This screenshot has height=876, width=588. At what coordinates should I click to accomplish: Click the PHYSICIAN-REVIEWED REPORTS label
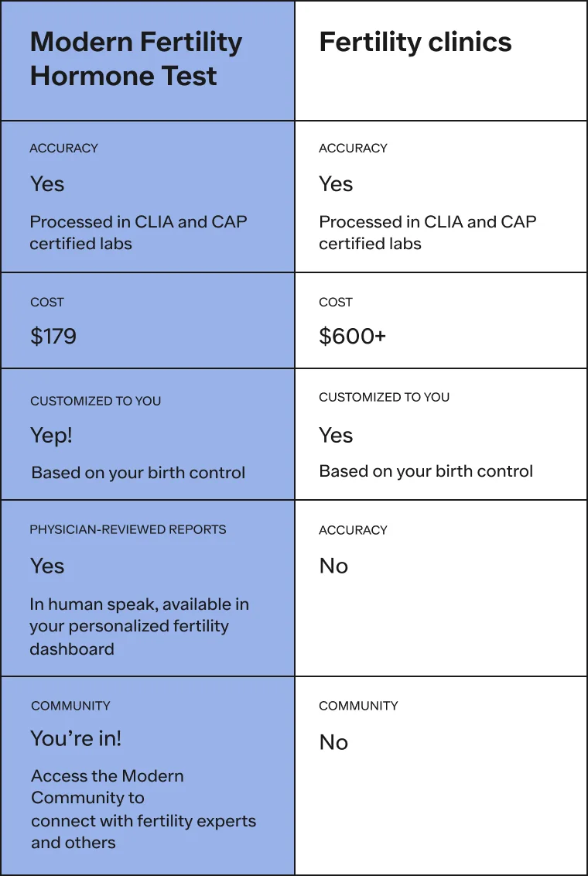pyautogui.click(x=128, y=530)
